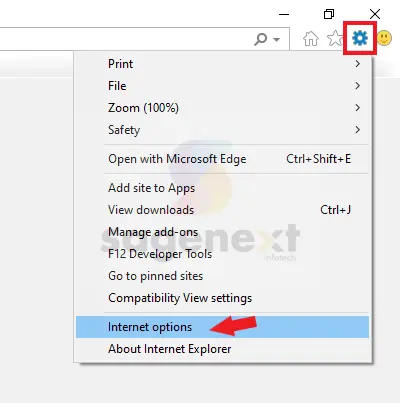
Task: Choose File from the menu
Action: 222,86
